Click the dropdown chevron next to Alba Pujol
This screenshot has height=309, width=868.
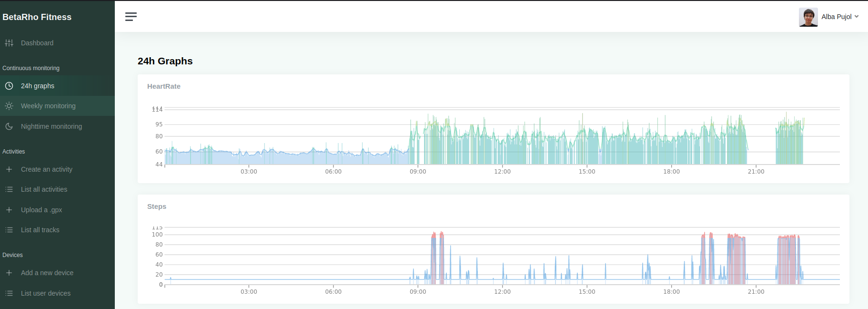857,17
